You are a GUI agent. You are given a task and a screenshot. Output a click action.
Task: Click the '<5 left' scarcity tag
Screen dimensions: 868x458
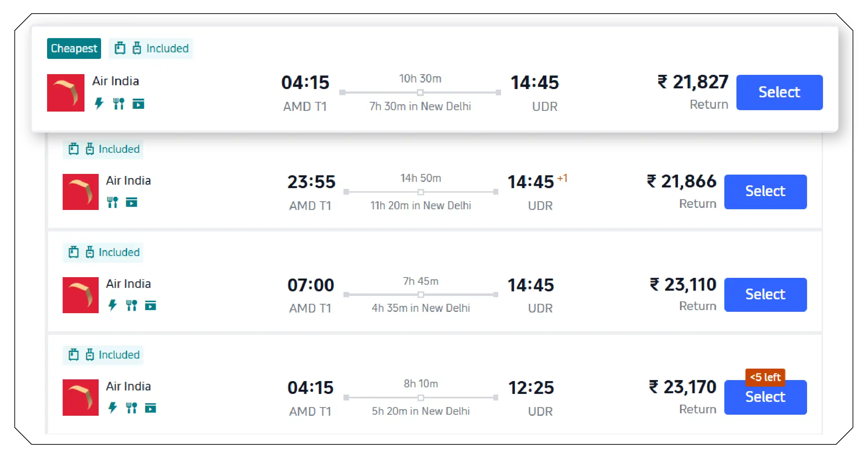766,377
